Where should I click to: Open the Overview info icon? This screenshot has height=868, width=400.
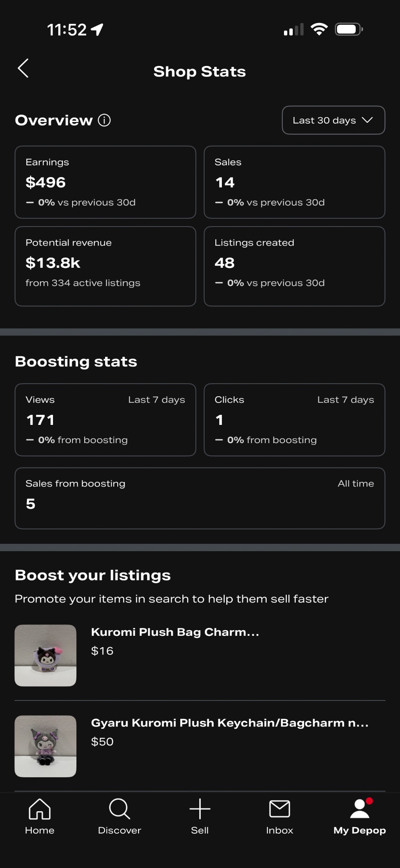tap(104, 120)
